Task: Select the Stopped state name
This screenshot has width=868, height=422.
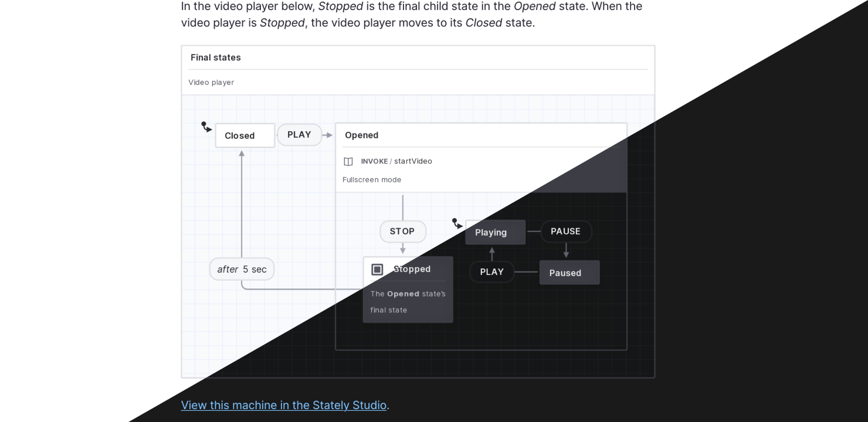Action: click(412, 269)
